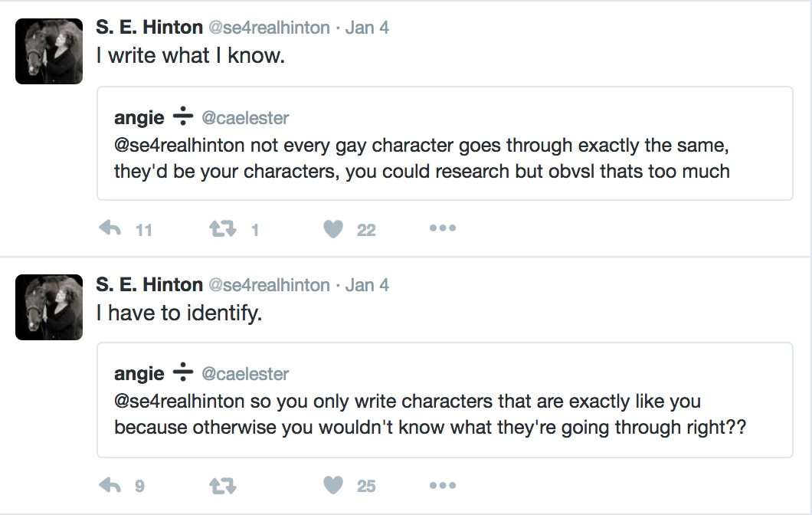Like the 'I have to identify' tweet
The image size is (812, 515).
pyautogui.click(x=333, y=485)
